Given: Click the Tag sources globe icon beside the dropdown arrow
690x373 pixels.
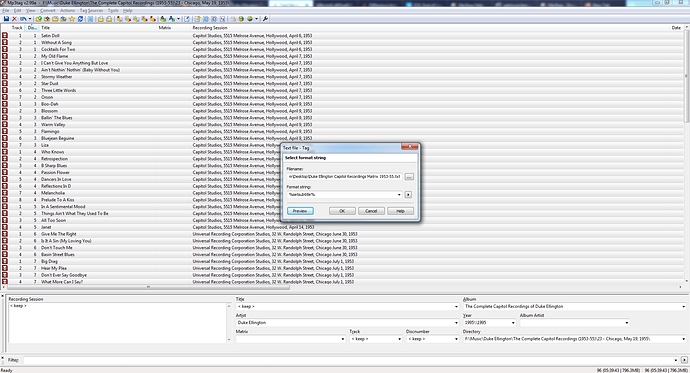Looking at the screenshot, I should 250,19.
